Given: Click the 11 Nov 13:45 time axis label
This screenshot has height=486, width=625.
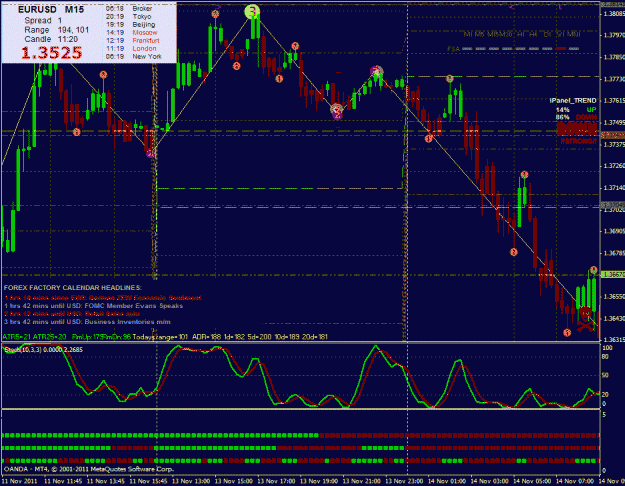Looking at the screenshot, I should tap(105, 481).
